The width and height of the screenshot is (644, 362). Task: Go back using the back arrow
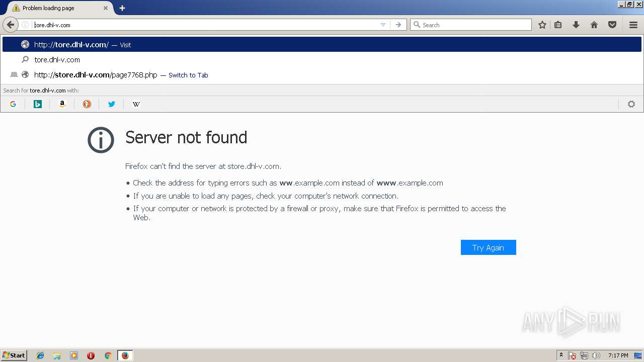(10, 25)
